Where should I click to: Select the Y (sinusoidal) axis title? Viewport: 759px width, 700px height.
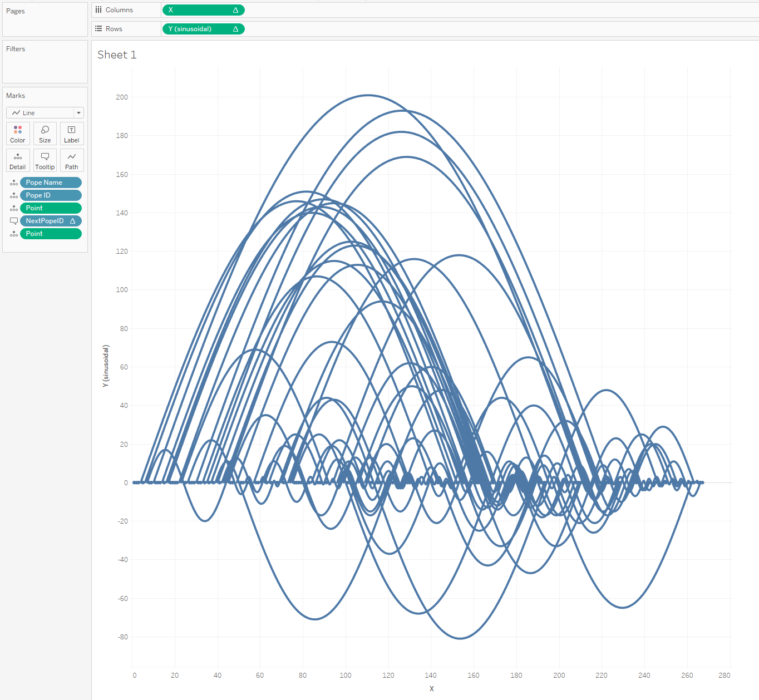point(106,366)
